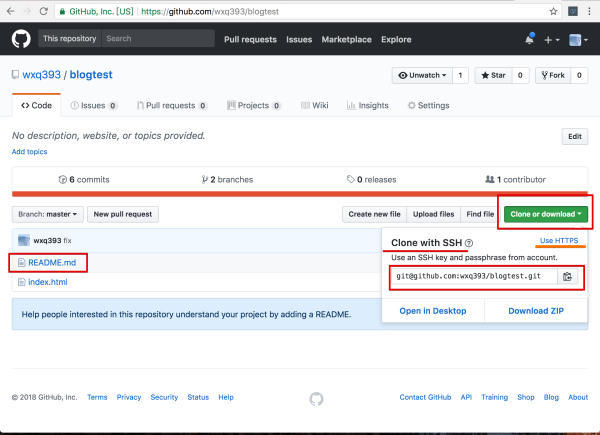600x435 pixels.
Task: Open the Wiki tab
Action: click(x=315, y=106)
